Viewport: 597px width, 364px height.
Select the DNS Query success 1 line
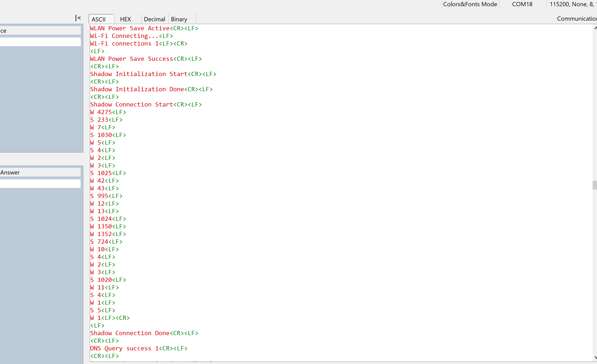pyautogui.click(x=139, y=348)
